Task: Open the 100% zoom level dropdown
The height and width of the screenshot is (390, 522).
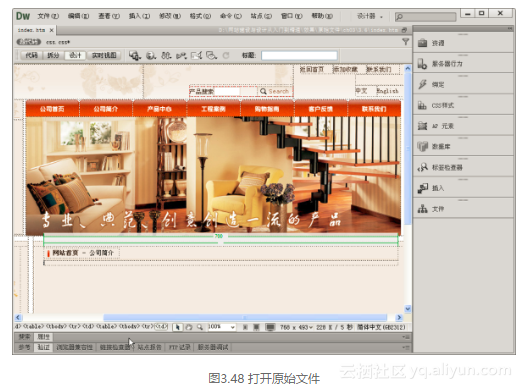Action: pos(221,327)
